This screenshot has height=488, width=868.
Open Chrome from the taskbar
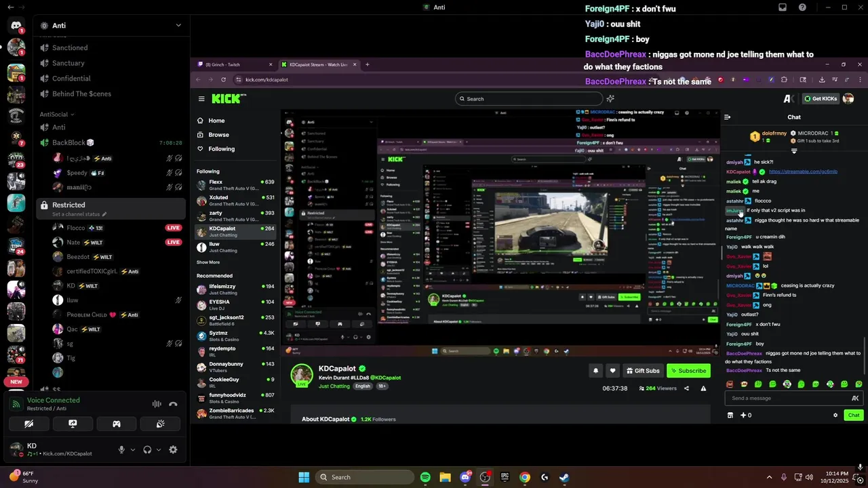[525, 477]
